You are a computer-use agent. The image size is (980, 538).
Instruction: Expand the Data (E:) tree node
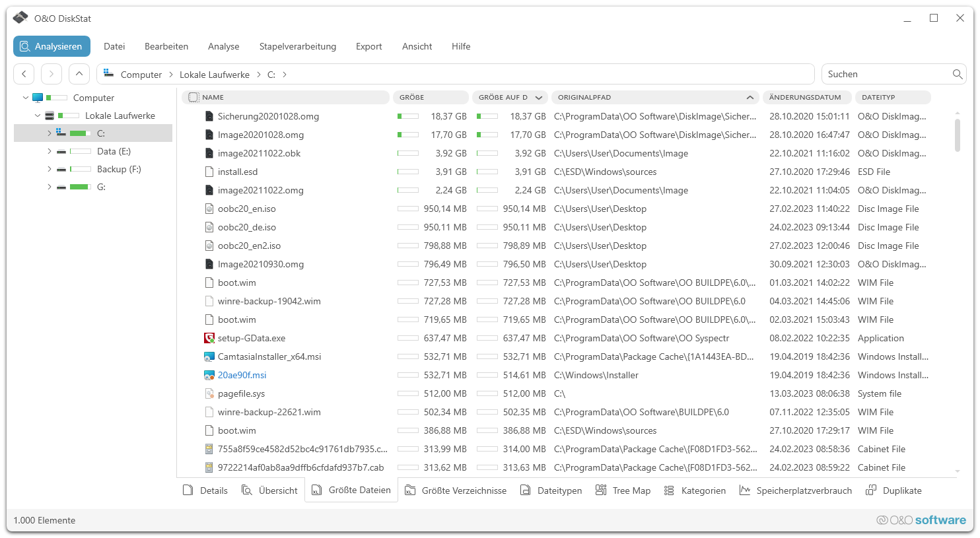coord(50,151)
